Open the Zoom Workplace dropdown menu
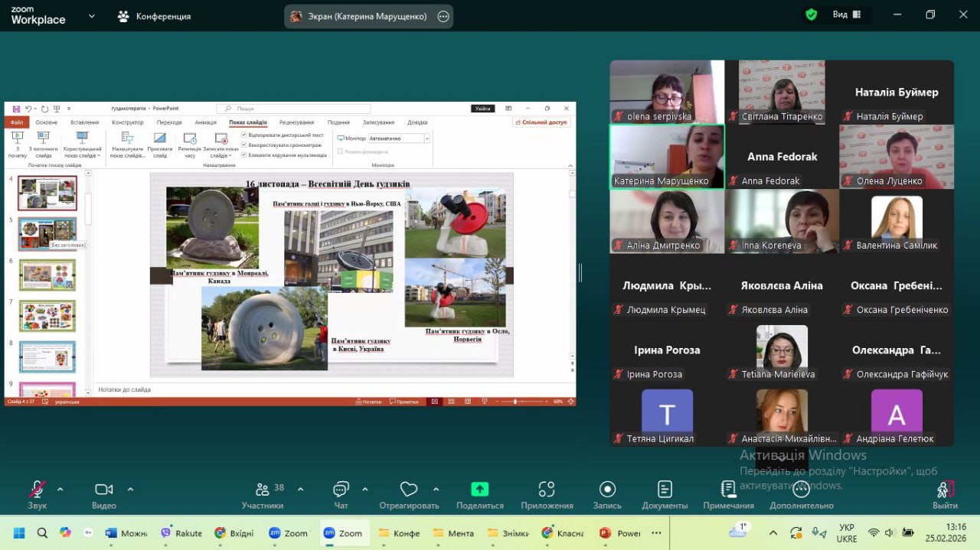Viewport: 980px width, 550px height. tap(92, 16)
